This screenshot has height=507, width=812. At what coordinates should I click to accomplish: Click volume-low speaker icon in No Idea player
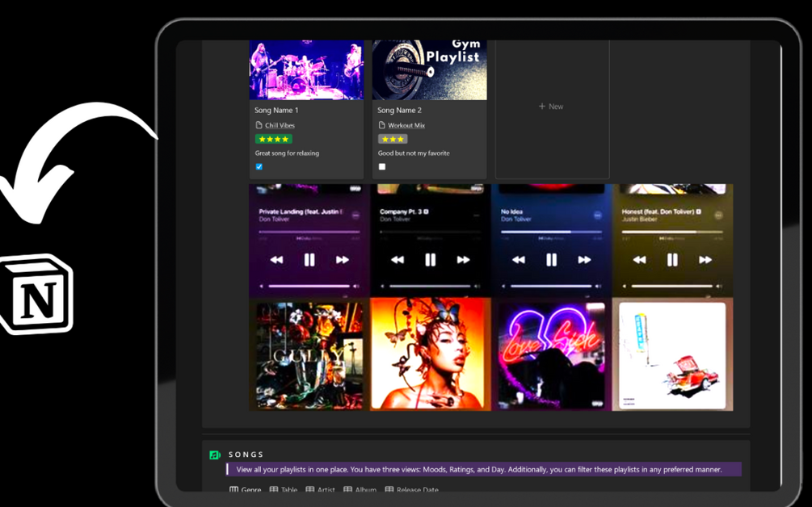tap(504, 286)
